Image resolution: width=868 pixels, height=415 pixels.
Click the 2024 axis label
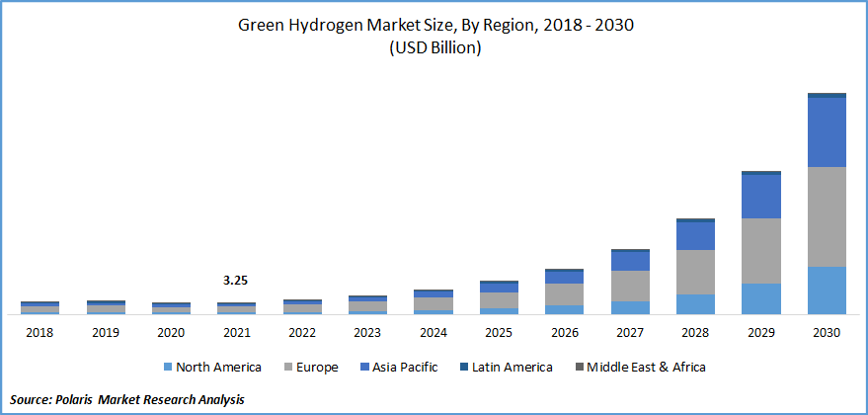coord(434,333)
